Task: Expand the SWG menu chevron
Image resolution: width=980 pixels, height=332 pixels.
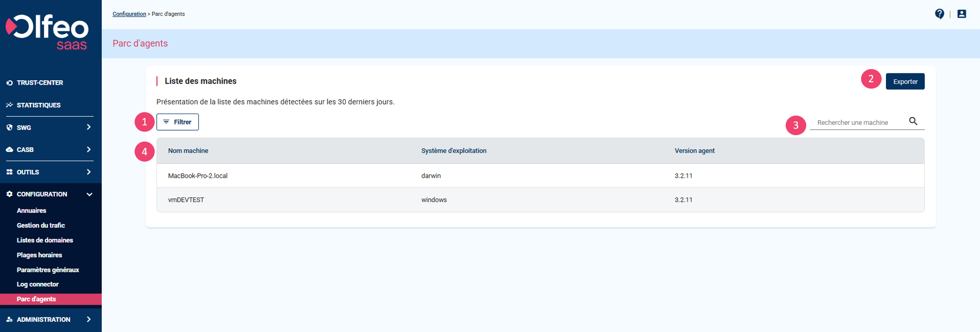Action: 89,127
